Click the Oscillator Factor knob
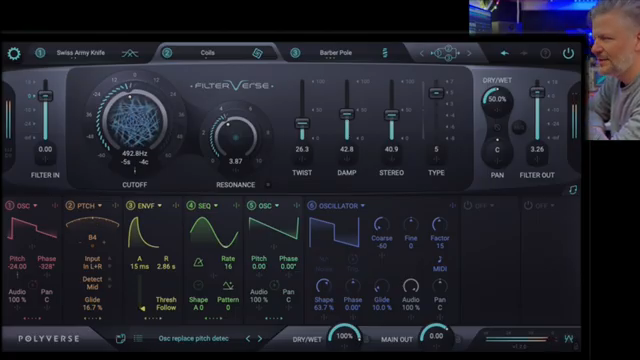640x360 pixels. [440, 224]
